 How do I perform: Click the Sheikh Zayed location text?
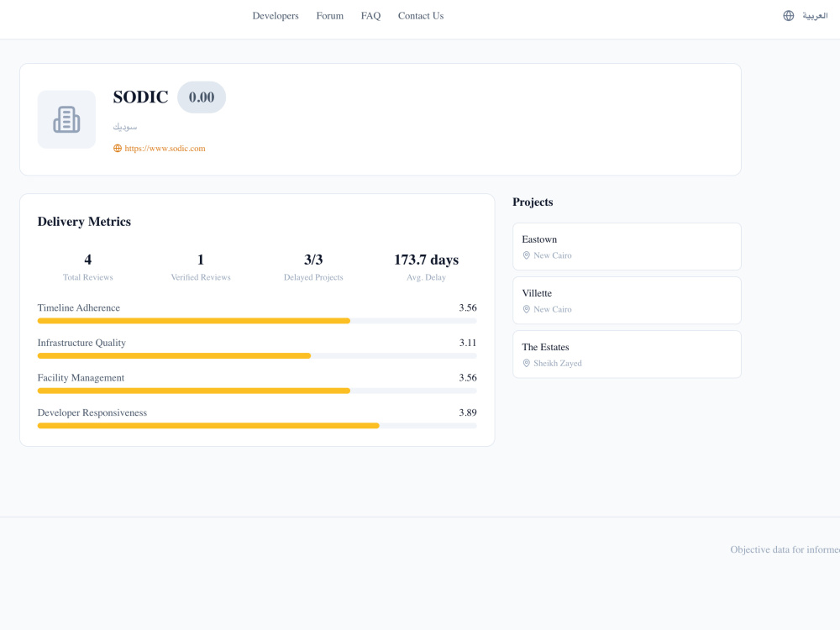558,363
